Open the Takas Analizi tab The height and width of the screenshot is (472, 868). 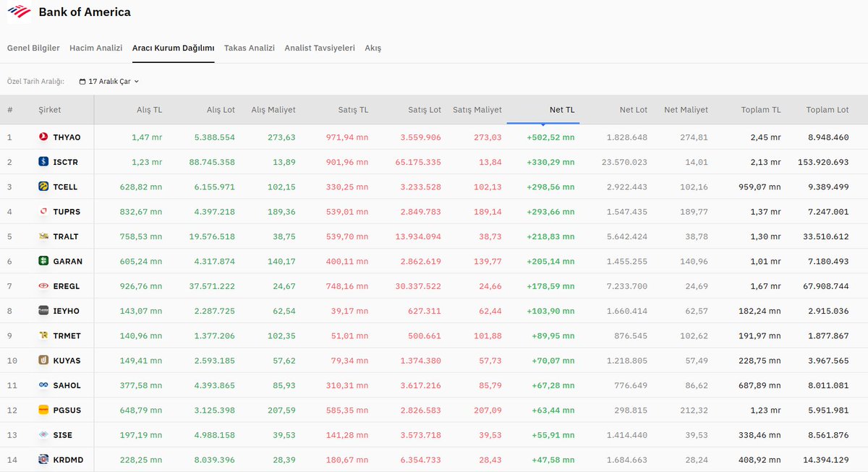[x=250, y=48]
